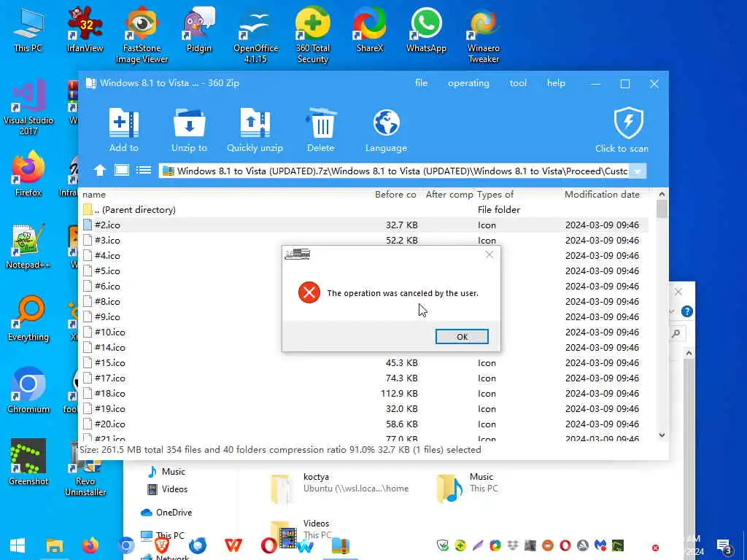Sort files by the name column header
Viewport: 747px width, 560px height.
94,194
